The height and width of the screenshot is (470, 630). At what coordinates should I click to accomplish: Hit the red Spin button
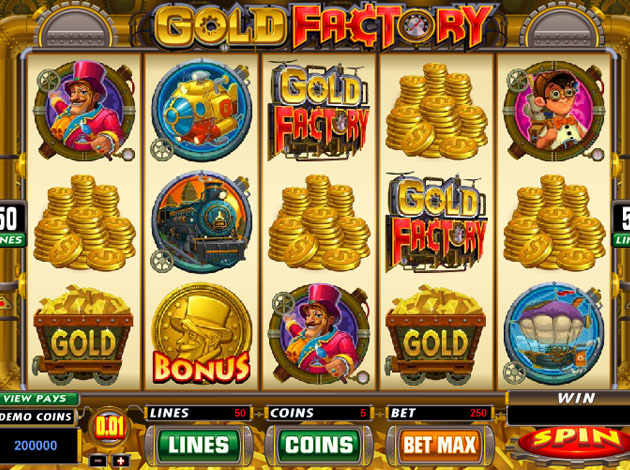pyautogui.click(x=575, y=441)
